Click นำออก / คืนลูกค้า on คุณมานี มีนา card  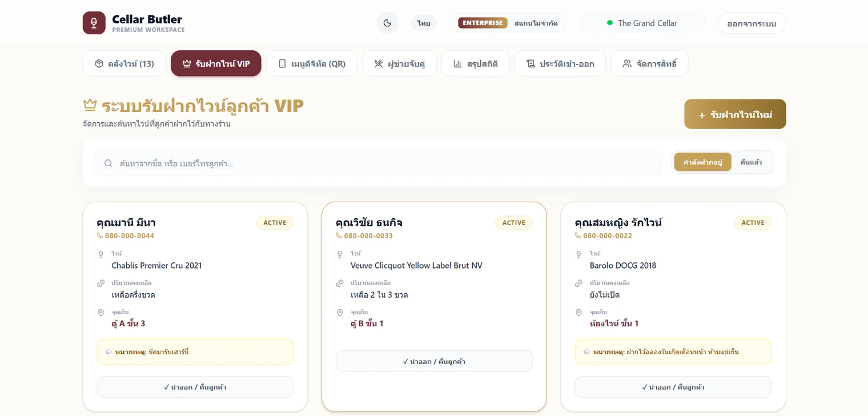pyautogui.click(x=195, y=387)
